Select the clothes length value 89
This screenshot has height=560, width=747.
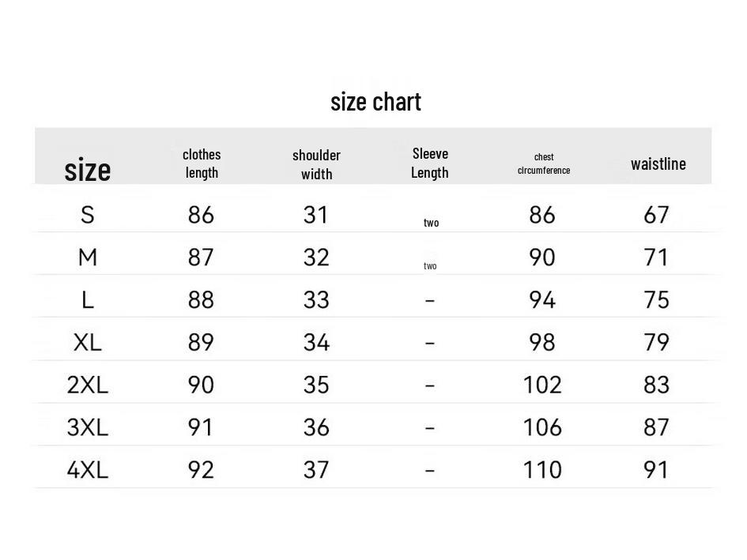(201, 343)
